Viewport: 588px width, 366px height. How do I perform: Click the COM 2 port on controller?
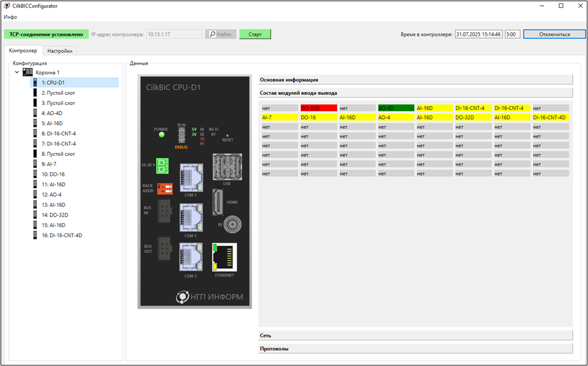[x=191, y=218]
